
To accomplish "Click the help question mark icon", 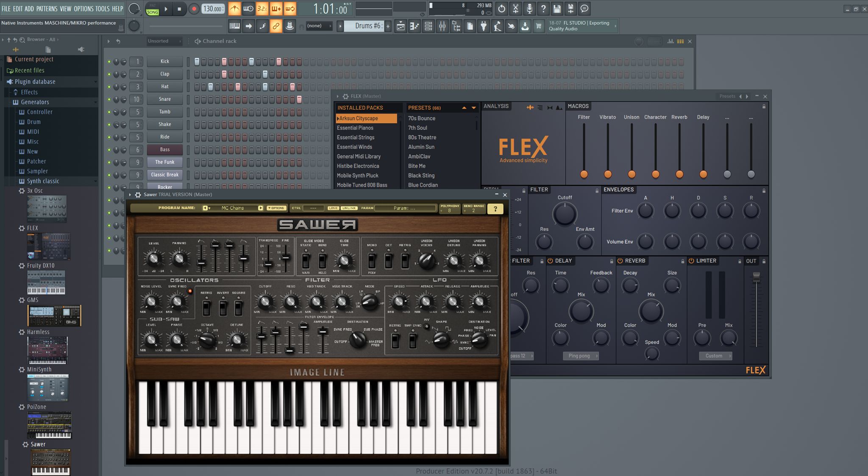I will [x=543, y=8].
